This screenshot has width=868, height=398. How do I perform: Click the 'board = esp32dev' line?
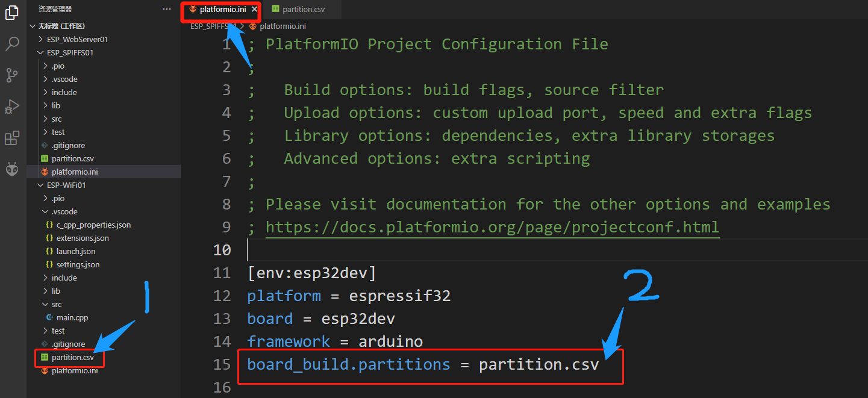pyautogui.click(x=321, y=319)
